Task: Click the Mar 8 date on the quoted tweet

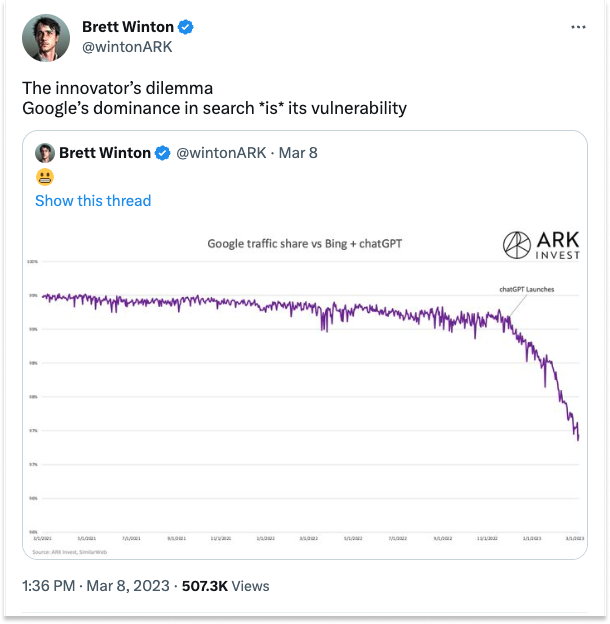Action: point(299,153)
